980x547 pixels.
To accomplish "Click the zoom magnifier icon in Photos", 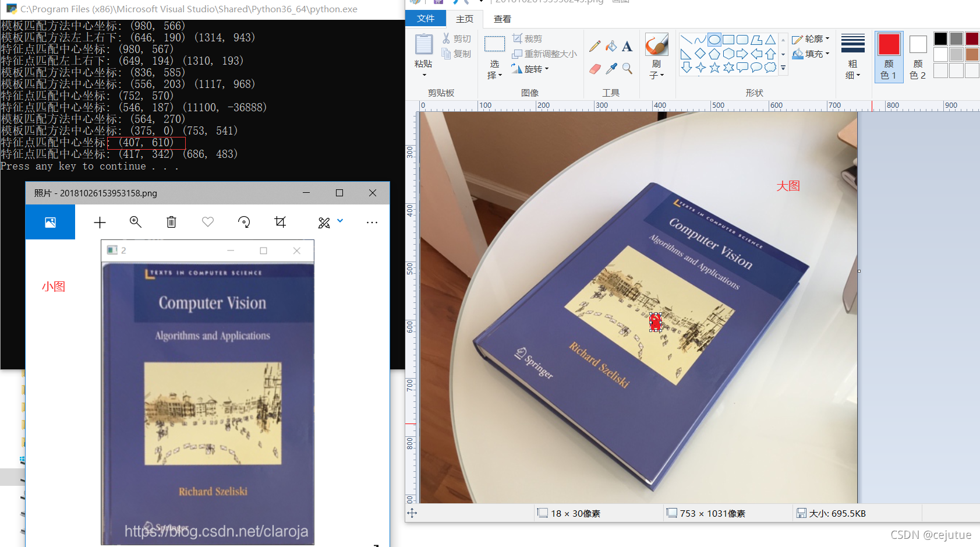I will 136,222.
